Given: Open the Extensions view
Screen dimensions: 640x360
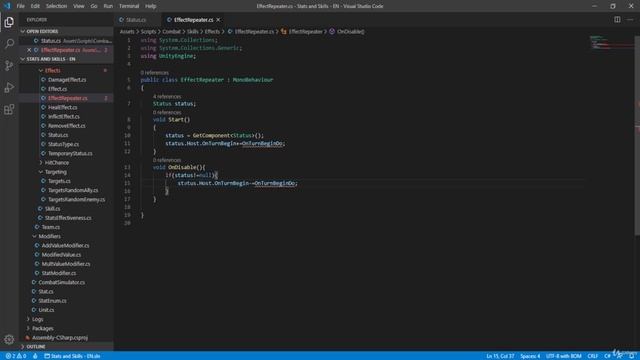Looking at the screenshot, I should (x=9, y=109).
